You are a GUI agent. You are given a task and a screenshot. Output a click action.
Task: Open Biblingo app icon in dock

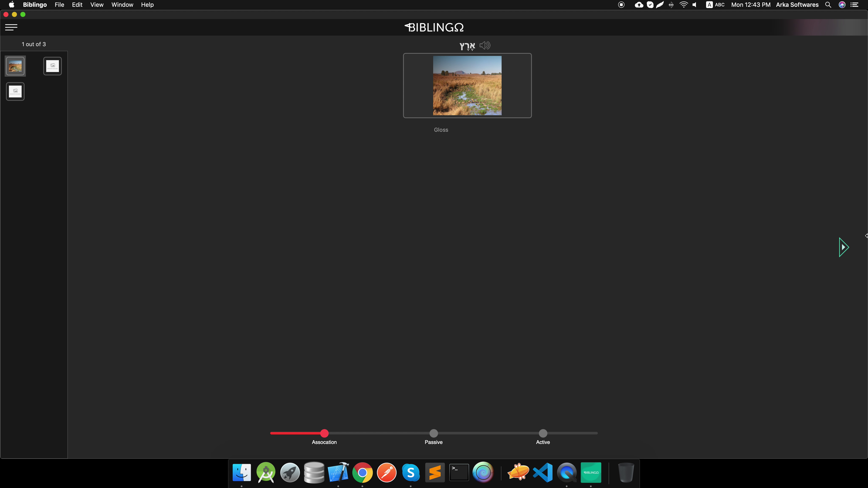[x=591, y=473]
